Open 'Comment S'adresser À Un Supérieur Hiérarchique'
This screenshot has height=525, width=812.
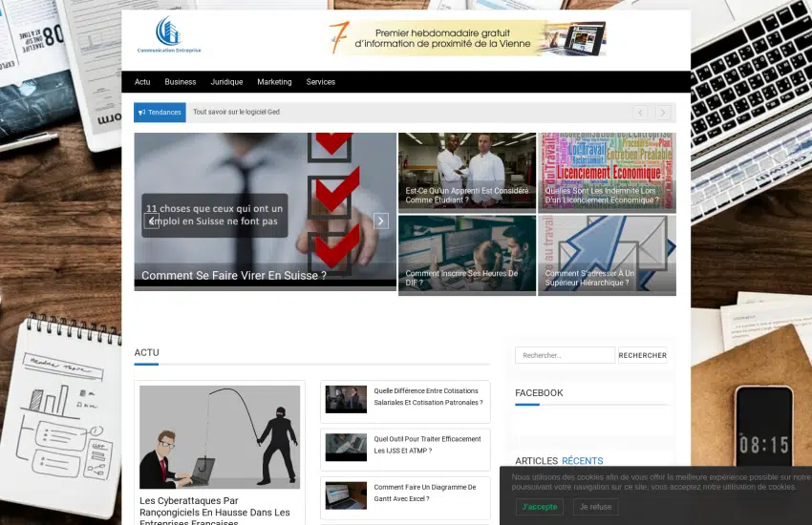click(607, 256)
